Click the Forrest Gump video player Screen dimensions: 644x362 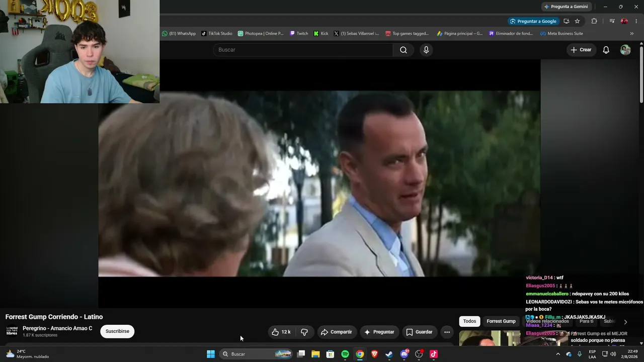click(319, 184)
